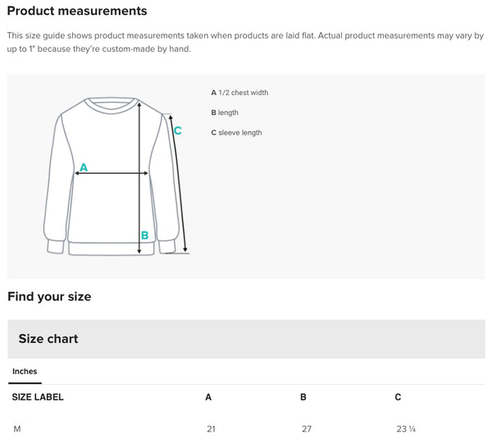Select the M size row label

point(17,429)
